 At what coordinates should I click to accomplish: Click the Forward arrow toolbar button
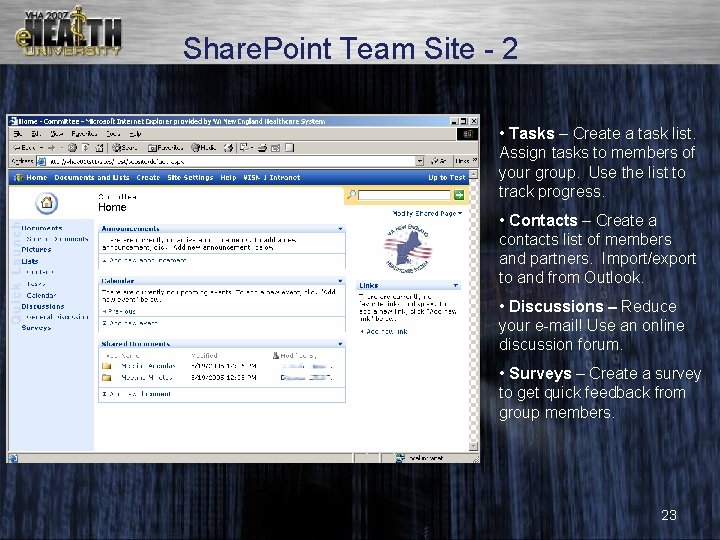[x=51, y=148]
